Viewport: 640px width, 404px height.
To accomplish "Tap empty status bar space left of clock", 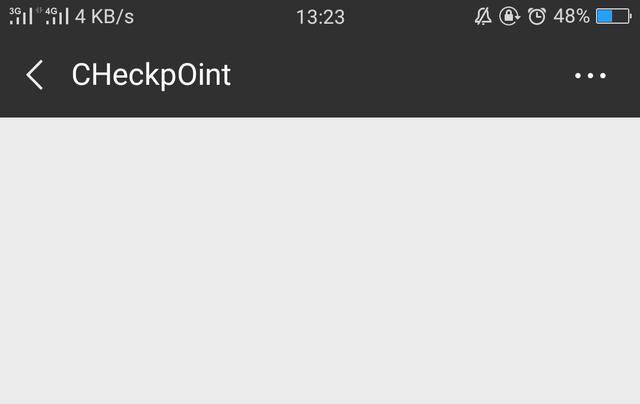I will click(x=214, y=17).
